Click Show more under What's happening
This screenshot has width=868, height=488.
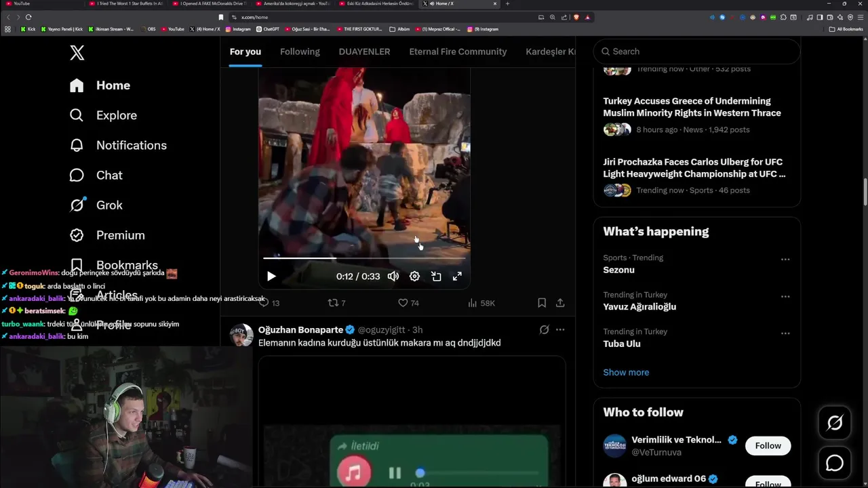(626, 372)
